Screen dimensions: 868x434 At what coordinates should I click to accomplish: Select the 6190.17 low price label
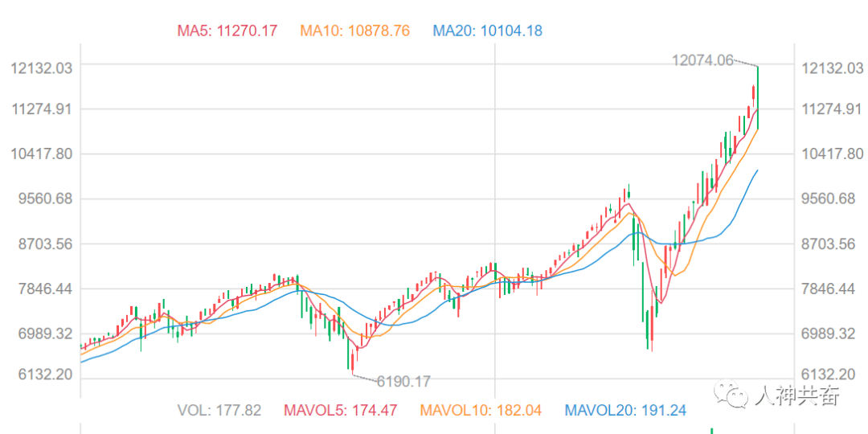point(403,381)
